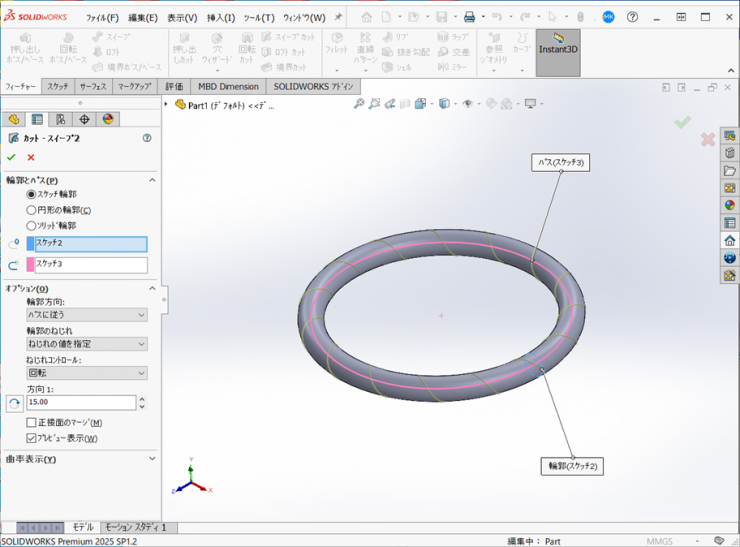Screen dimensions: 740x547
Task: Cancel the cut-sweep with red X
Action: 31,157
